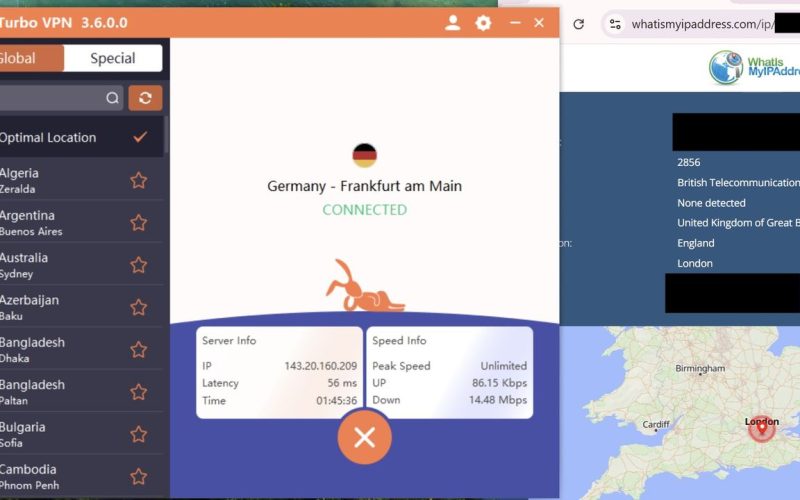Click United Kingdom country text in browser

coord(738,223)
